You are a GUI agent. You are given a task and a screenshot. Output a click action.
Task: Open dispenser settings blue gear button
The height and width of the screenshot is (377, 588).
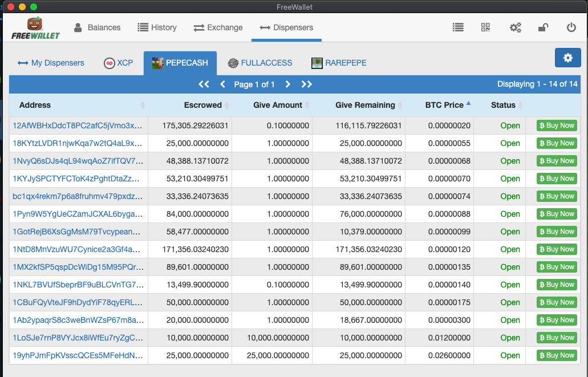pos(567,58)
